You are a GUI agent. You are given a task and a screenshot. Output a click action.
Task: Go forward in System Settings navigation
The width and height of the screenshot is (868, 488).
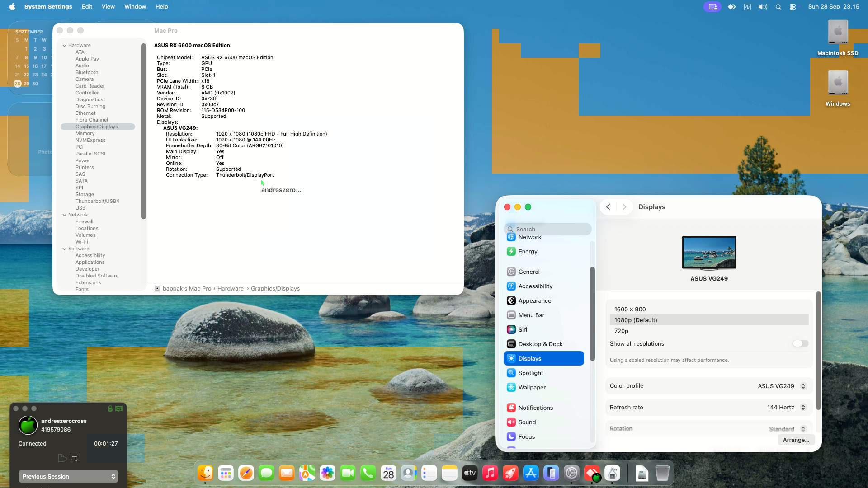(x=624, y=207)
